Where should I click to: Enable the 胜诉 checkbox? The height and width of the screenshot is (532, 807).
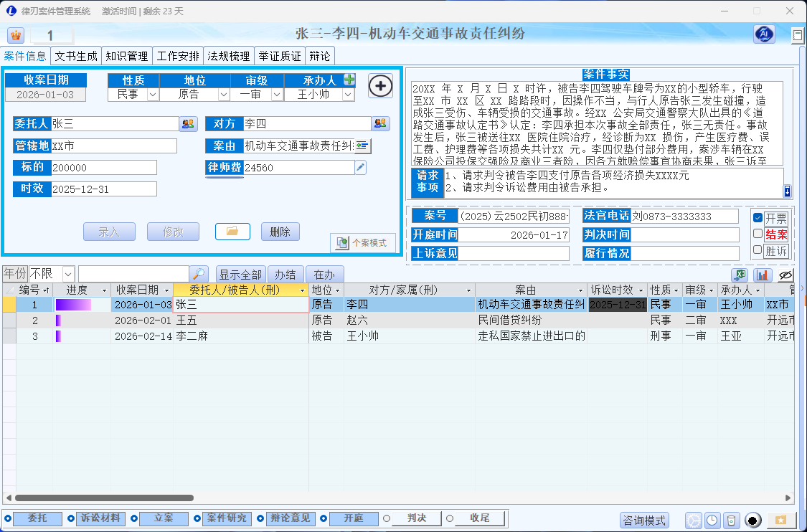coord(758,250)
